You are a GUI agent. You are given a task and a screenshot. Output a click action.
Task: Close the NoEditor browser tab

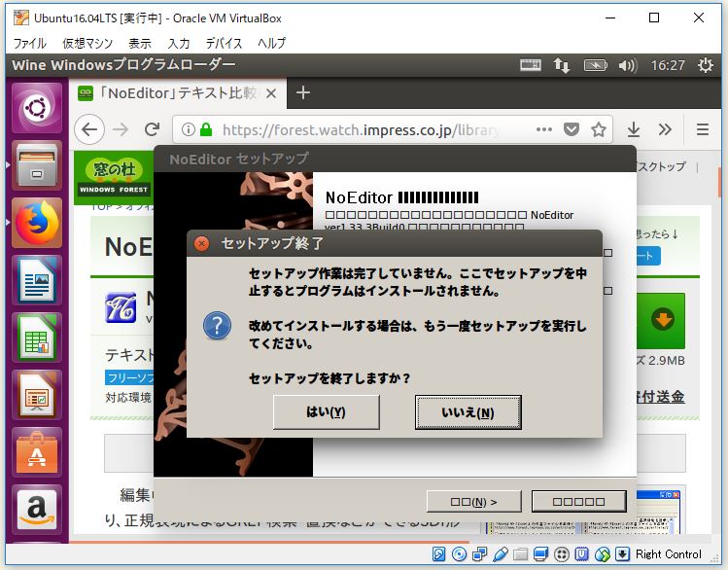tap(271, 93)
